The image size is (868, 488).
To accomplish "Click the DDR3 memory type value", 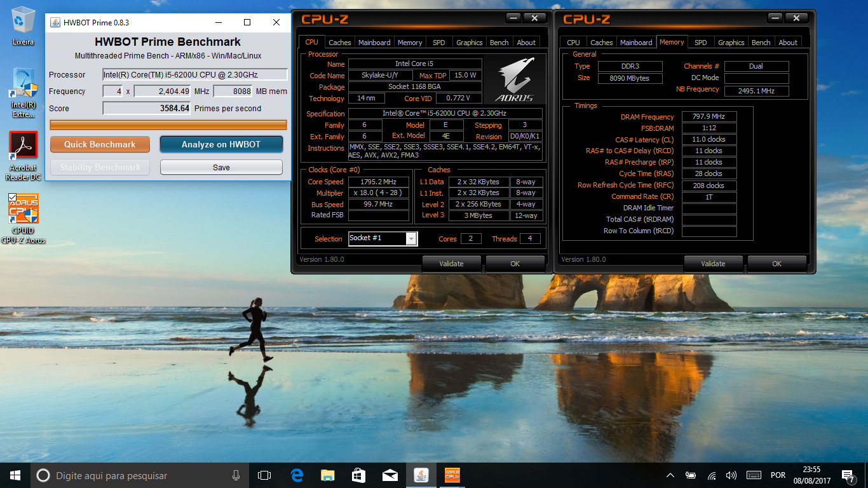I will [x=630, y=66].
